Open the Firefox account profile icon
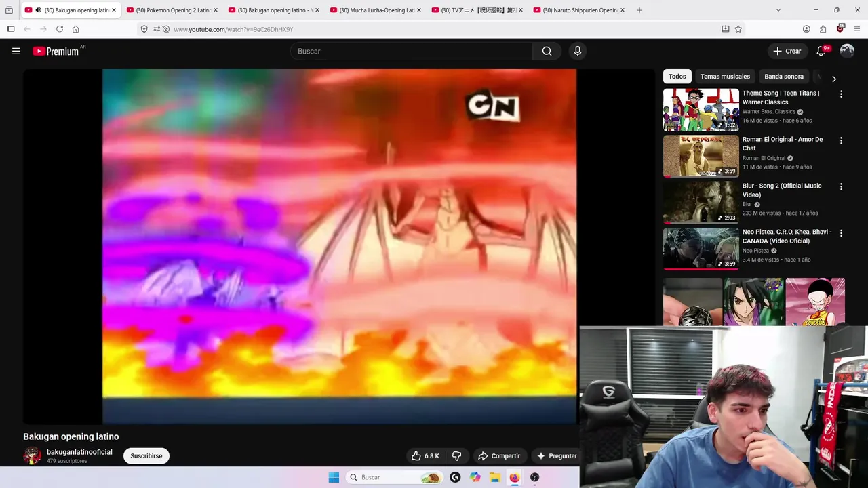This screenshot has height=488, width=868. click(806, 29)
